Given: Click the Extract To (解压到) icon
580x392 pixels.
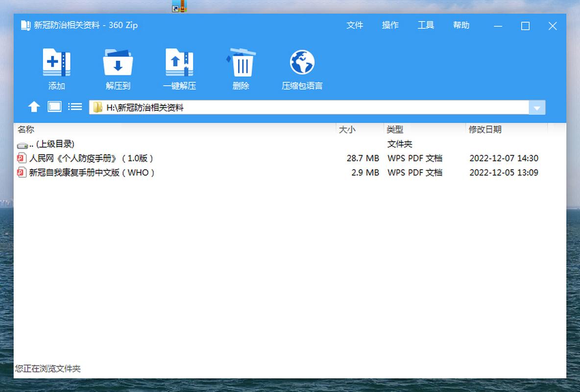Looking at the screenshot, I should pos(118,63).
